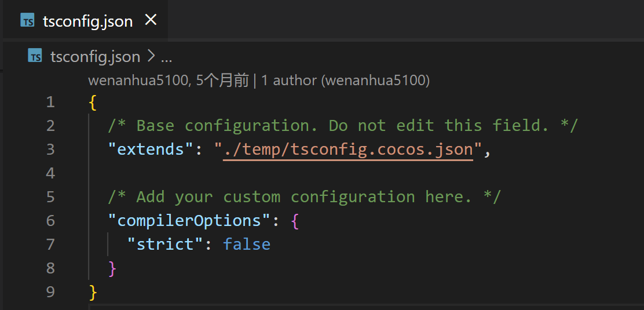Click the opening curly brace on line 1
The image size is (644, 310).
(93, 103)
